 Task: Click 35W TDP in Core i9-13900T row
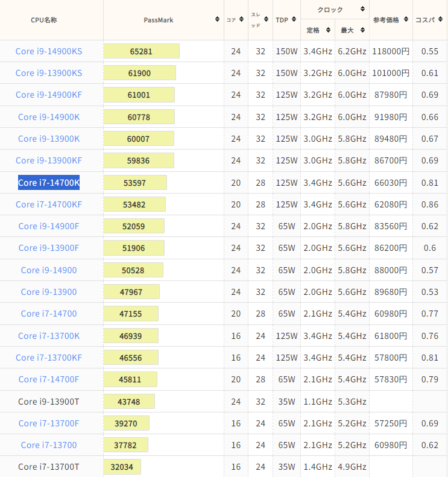(x=286, y=402)
